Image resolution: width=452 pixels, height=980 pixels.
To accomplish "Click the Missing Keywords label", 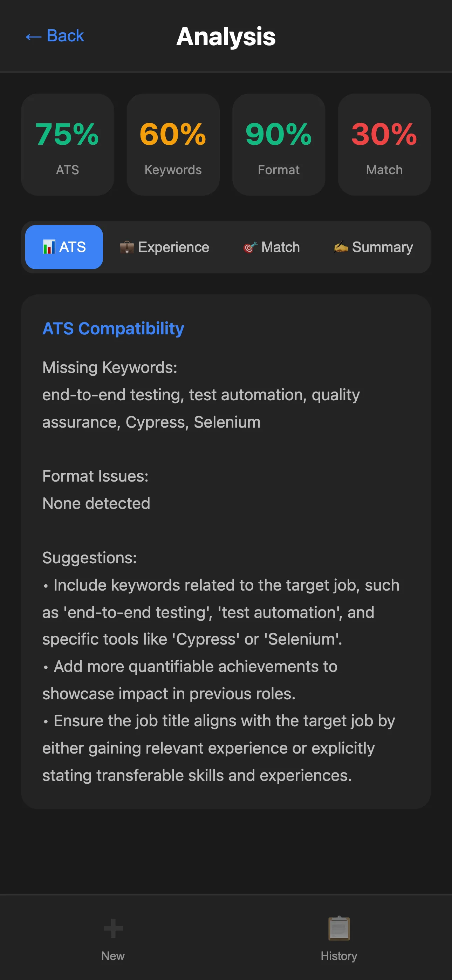I will pos(110,367).
